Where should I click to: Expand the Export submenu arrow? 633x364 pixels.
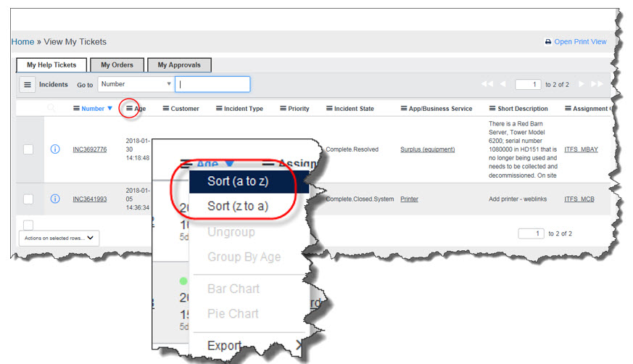pyautogui.click(x=299, y=345)
